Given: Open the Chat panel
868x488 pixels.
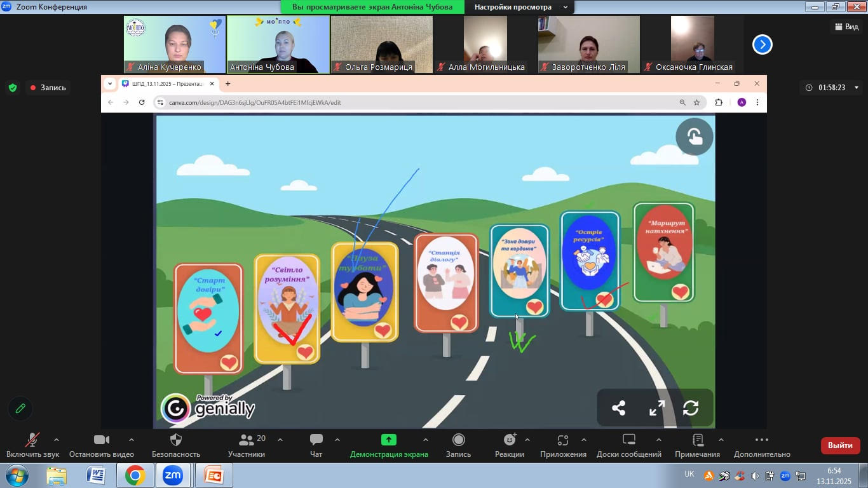Looking at the screenshot, I should click(x=316, y=445).
